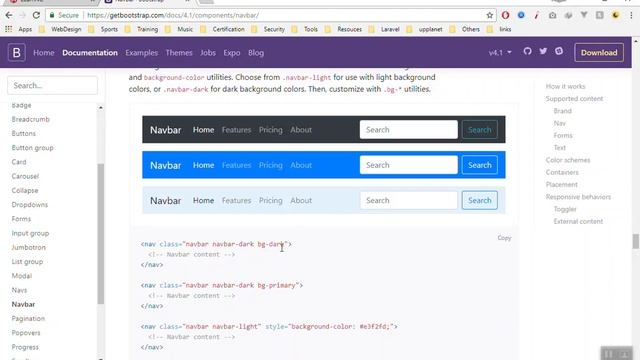Image resolution: width=640 pixels, height=360 pixels.
Task: Click the page vertical scrollbar thumb
Action: (x=636, y=241)
